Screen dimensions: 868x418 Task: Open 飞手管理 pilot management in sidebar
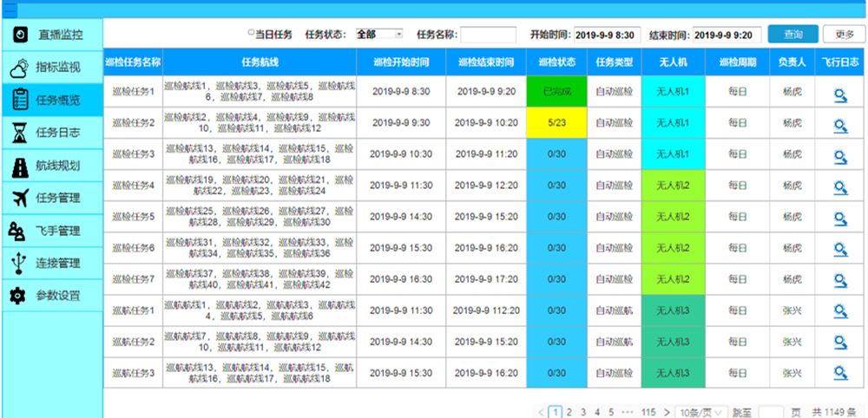coord(53,231)
